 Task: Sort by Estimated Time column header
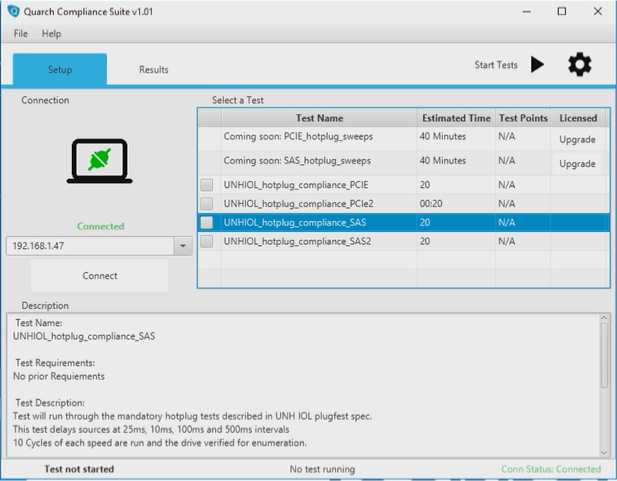click(x=456, y=118)
